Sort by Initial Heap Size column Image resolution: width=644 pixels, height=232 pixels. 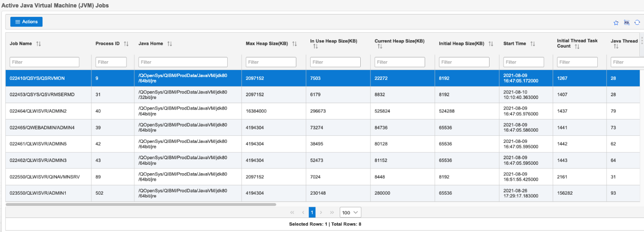point(490,43)
